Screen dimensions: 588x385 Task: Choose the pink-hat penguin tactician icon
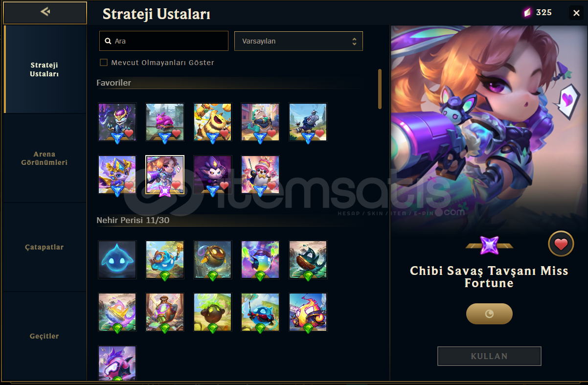coord(260,175)
